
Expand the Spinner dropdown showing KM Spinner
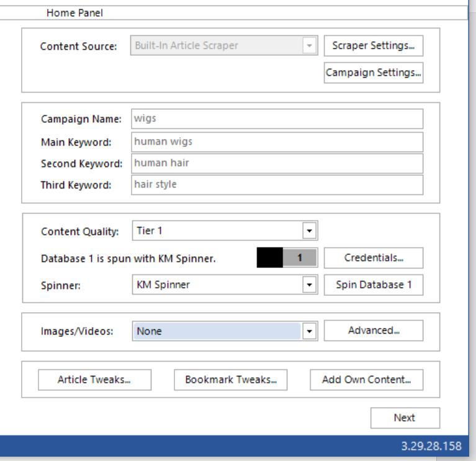pyautogui.click(x=223, y=285)
